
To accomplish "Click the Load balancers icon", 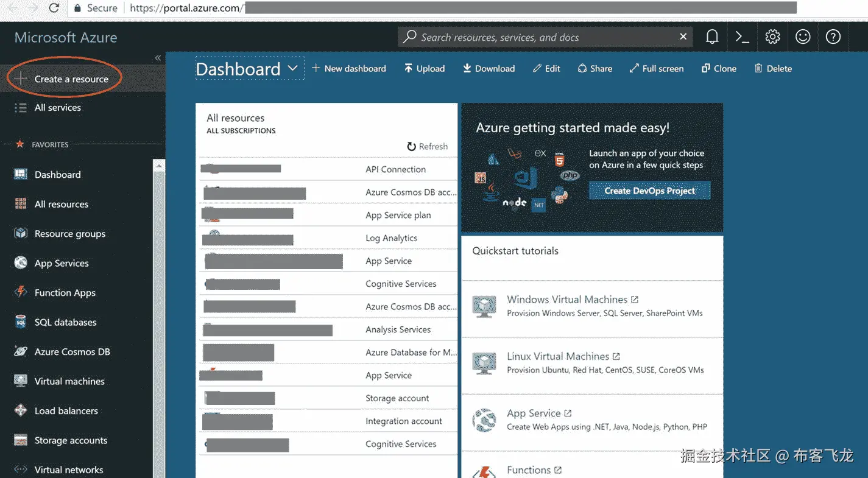I will pyautogui.click(x=21, y=410).
